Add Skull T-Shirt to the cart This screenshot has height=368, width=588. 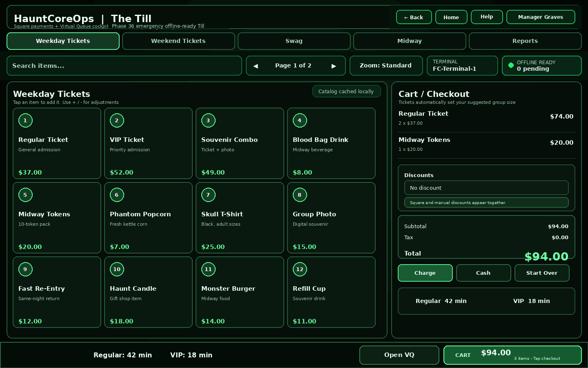pos(240,218)
